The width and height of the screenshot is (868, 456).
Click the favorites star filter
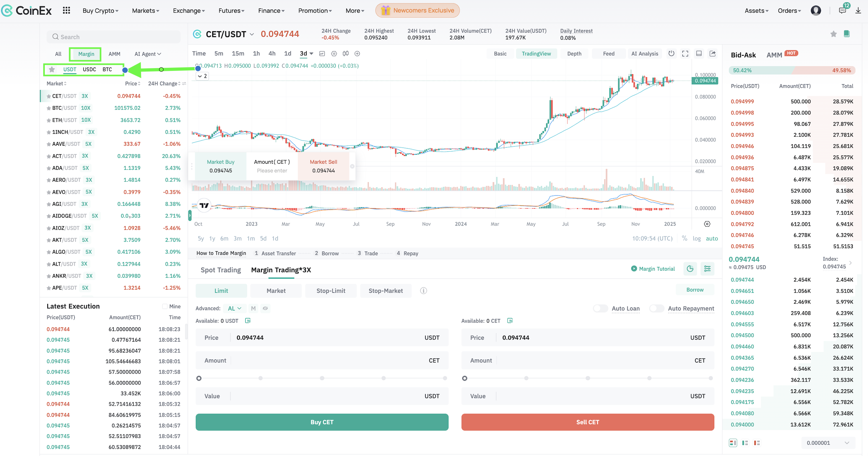(52, 69)
